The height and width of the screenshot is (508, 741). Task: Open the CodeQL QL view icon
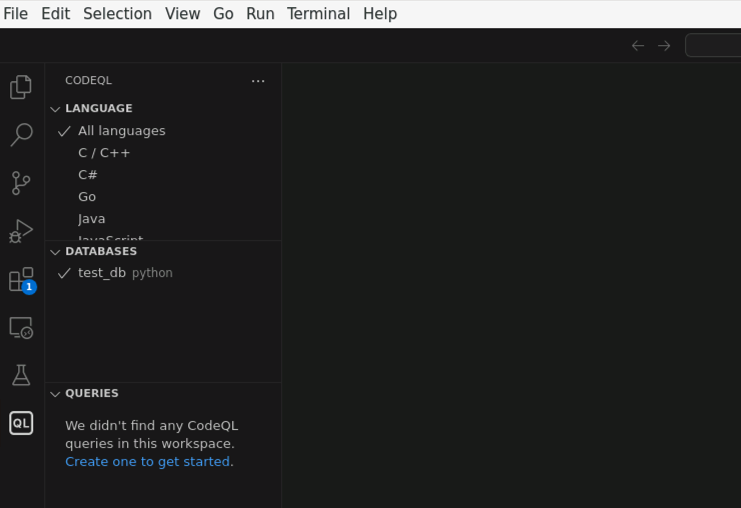coord(21,423)
